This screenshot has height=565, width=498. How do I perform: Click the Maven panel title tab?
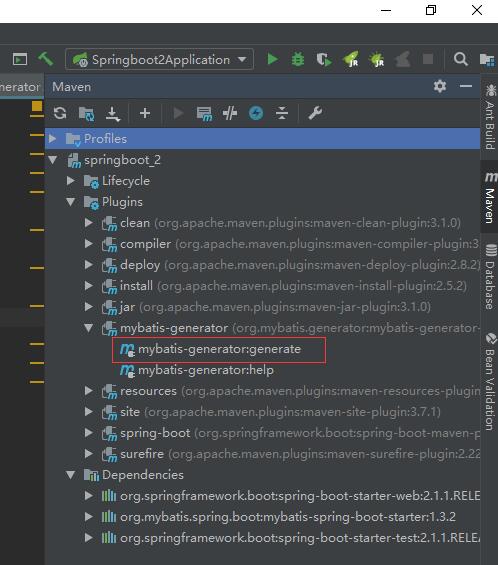pyautogui.click(x=71, y=87)
